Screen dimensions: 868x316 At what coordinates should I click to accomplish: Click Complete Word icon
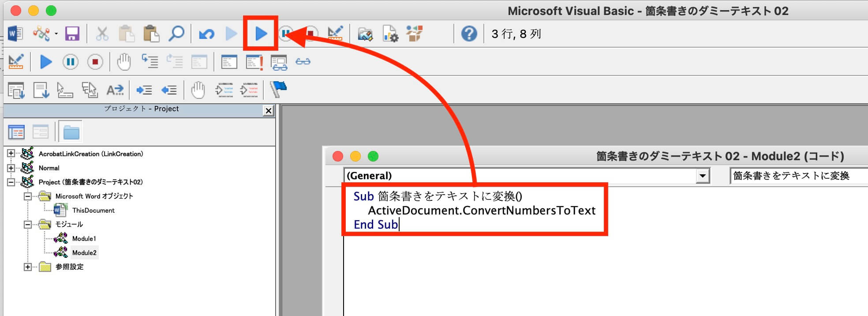[x=115, y=90]
